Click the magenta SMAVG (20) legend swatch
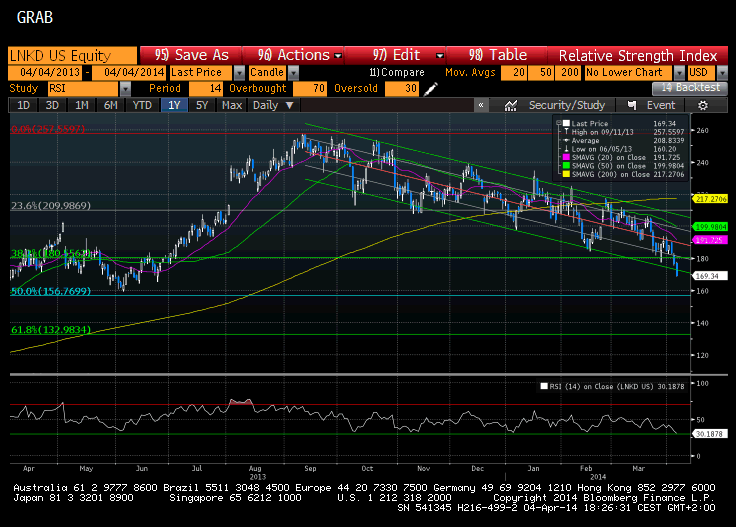This screenshot has height=527, width=736. point(566,157)
